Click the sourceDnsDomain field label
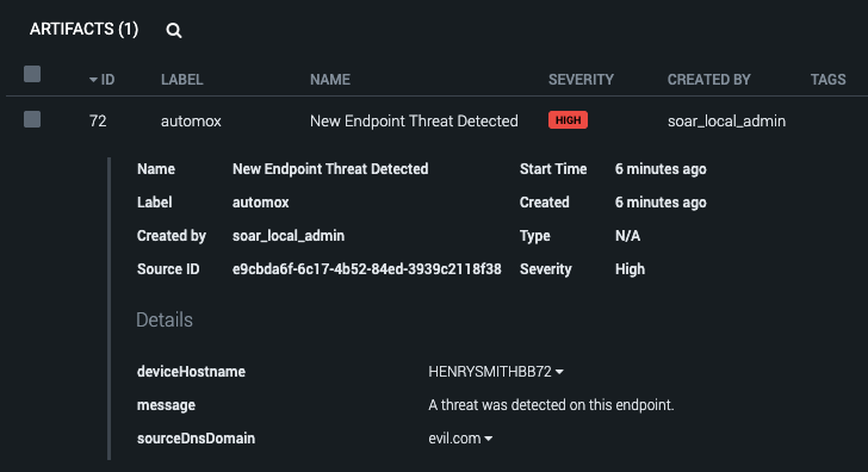The image size is (868, 472). tap(196, 438)
